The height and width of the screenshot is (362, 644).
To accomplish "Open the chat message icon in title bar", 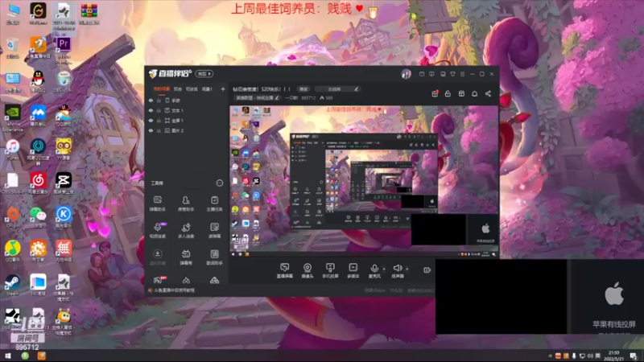I will pos(431,74).
